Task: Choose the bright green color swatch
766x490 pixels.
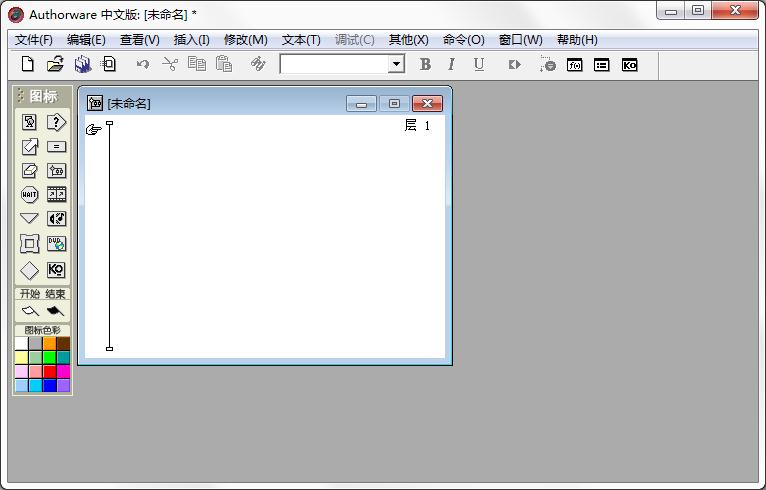Action: pos(49,358)
